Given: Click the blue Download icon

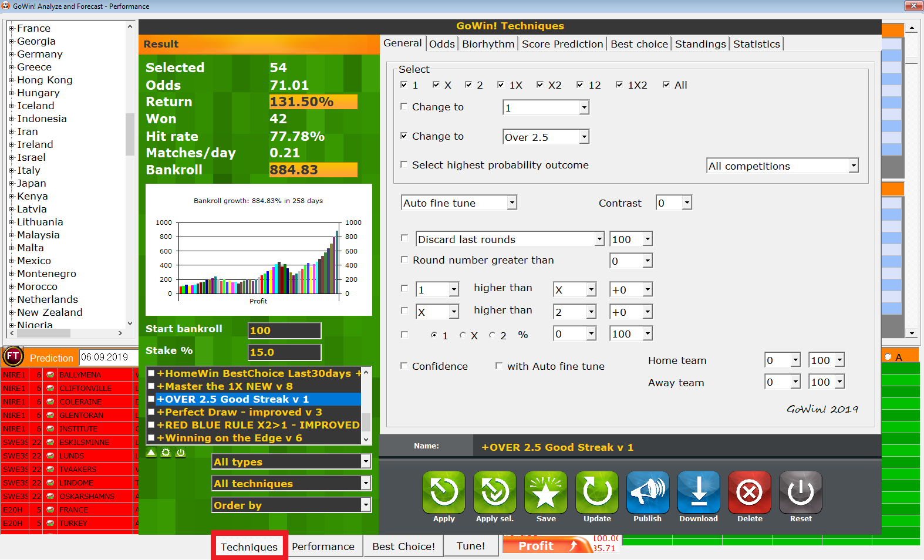Looking at the screenshot, I should 699,492.
